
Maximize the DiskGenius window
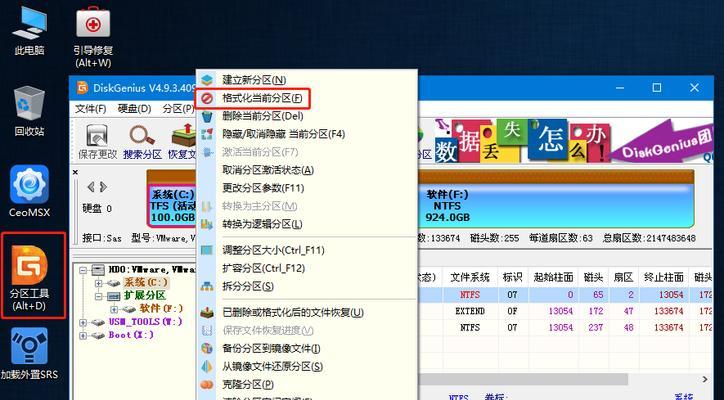click(657, 88)
